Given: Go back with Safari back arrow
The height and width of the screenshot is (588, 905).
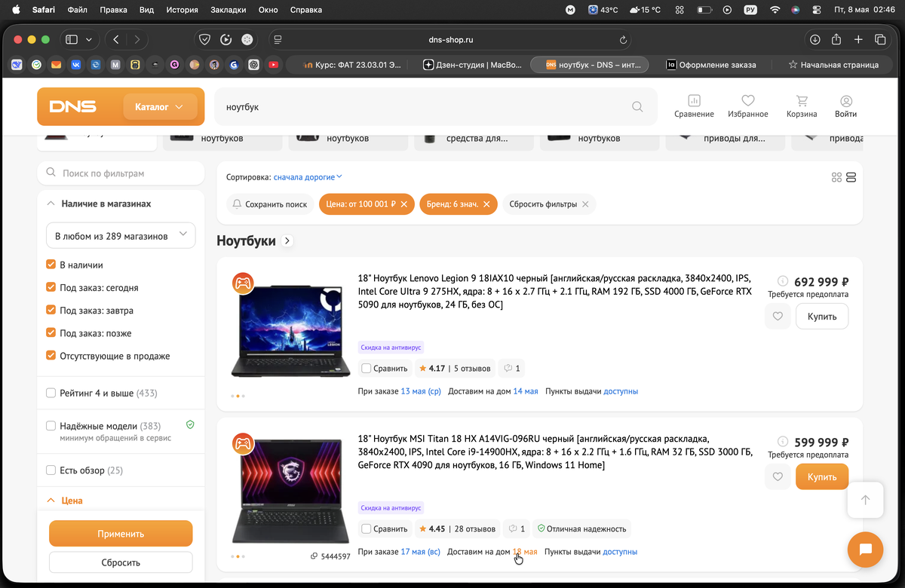Looking at the screenshot, I should (116, 39).
